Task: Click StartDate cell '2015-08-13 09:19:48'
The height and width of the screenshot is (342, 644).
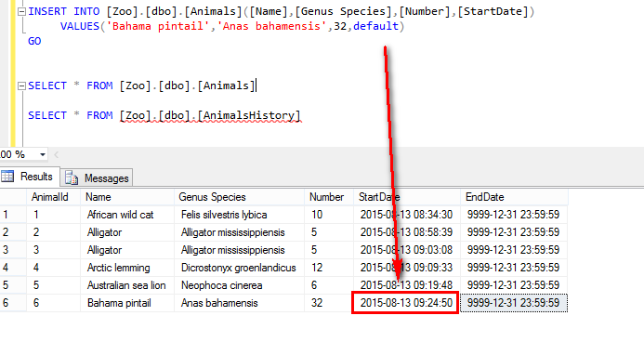Action: (407, 285)
